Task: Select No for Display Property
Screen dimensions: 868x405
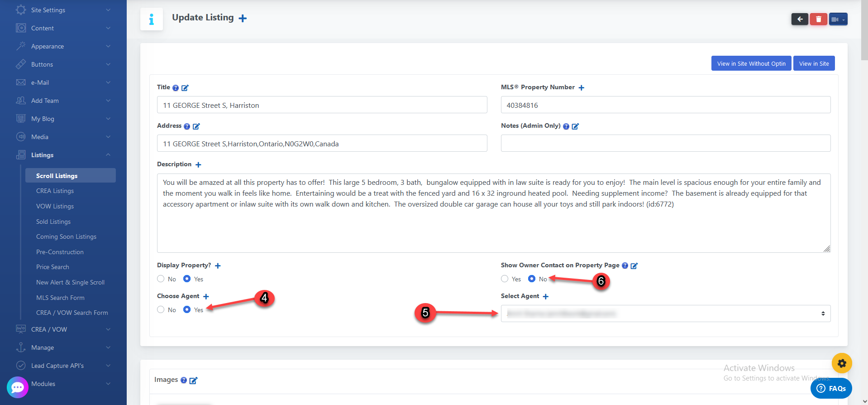Action: tap(161, 279)
